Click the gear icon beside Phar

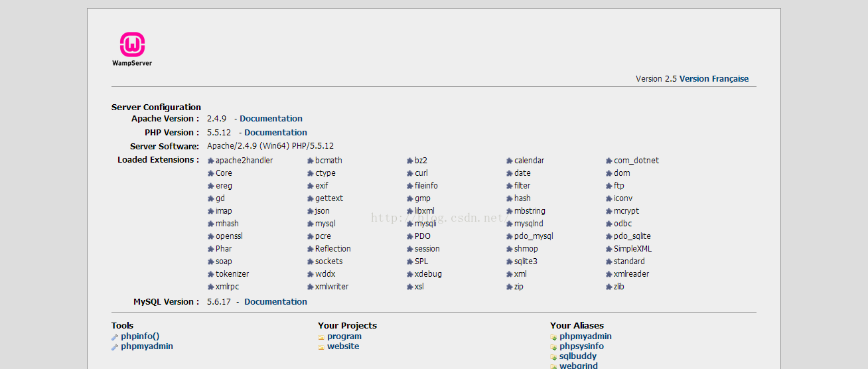[210, 249]
